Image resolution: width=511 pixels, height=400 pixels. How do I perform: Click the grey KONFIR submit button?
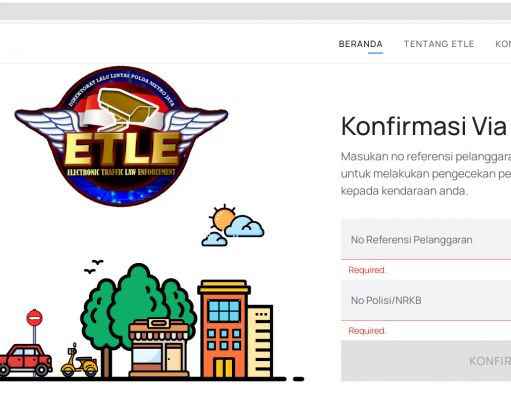(x=426, y=361)
